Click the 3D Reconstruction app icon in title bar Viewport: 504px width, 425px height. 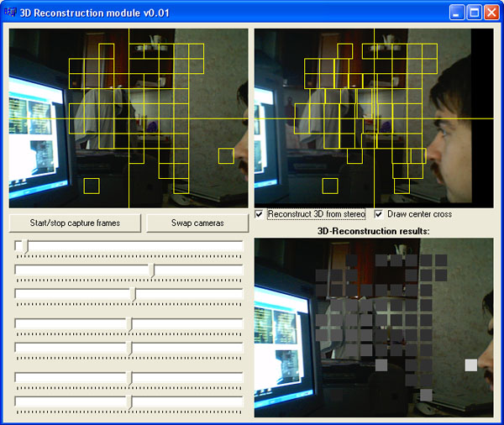click(11, 12)
